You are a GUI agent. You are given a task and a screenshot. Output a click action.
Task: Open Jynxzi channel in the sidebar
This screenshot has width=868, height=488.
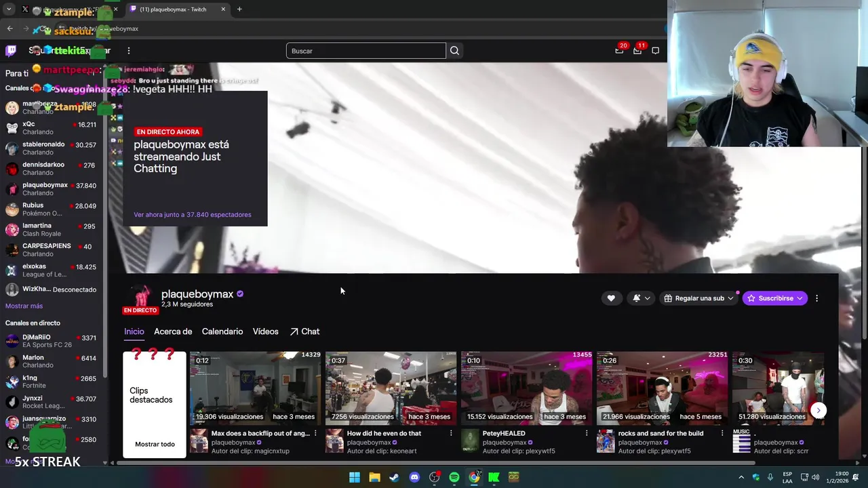point(52,402)
